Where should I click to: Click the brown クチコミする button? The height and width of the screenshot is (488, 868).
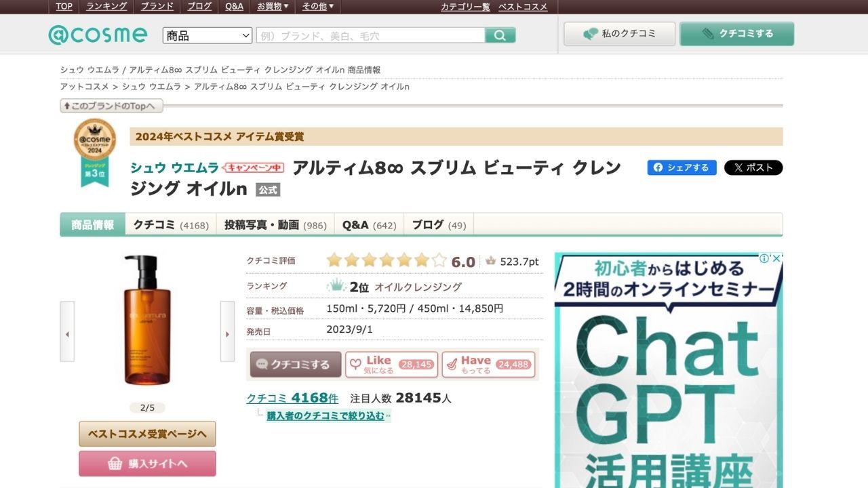click(296, 364)
